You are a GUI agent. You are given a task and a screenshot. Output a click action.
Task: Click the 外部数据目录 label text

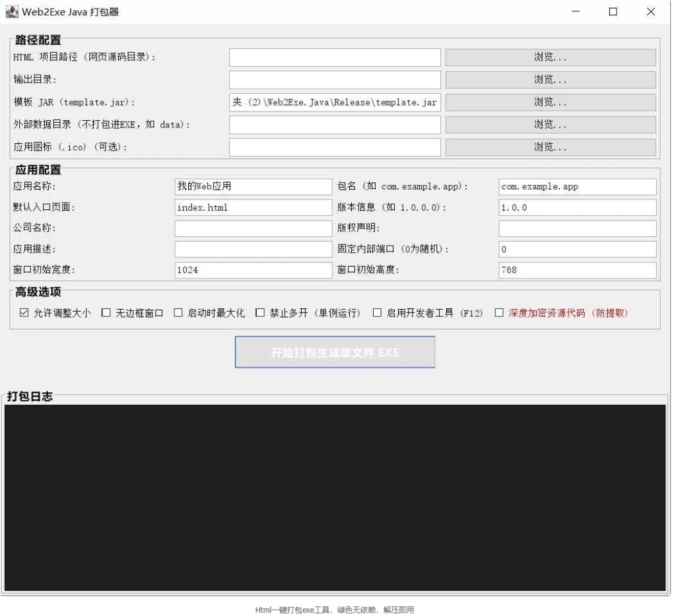pos(101,125)
